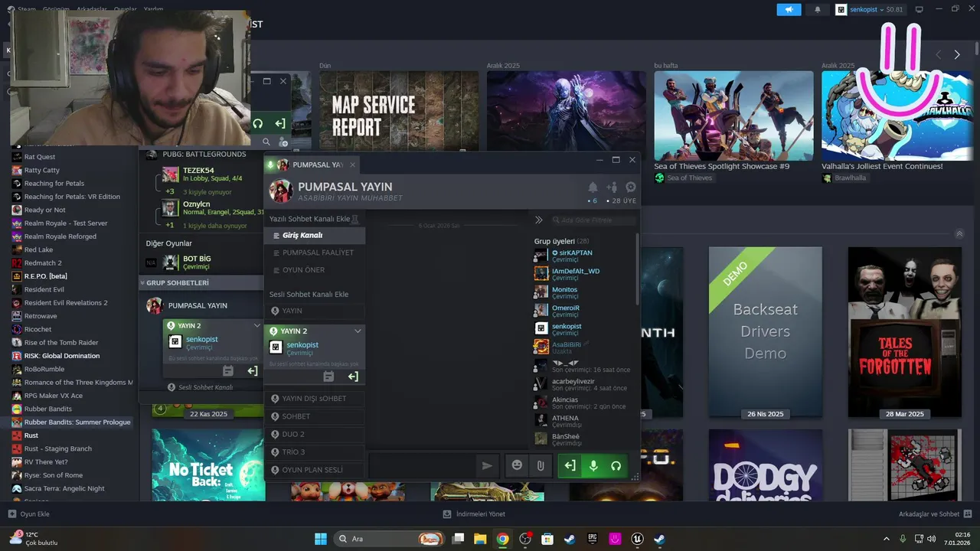The width and height of the screenshot is (980, 551).
Task: Leave voice chat using green exit icon
Action: [570, 465]
